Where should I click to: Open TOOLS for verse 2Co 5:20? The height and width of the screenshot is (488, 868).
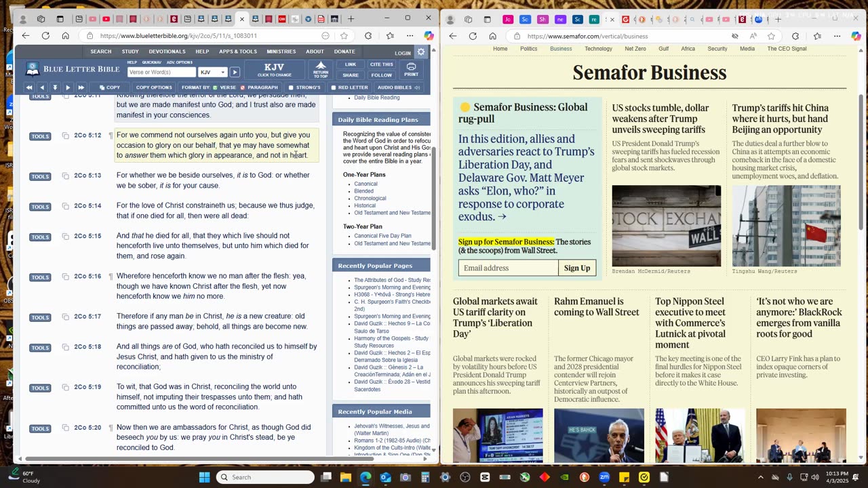point(40,428)
